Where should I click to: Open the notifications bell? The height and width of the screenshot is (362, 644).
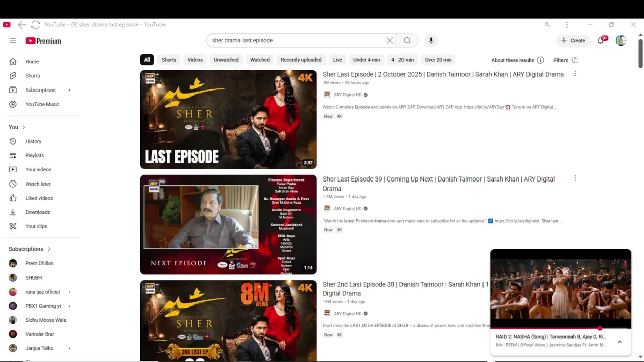point(601,40)
